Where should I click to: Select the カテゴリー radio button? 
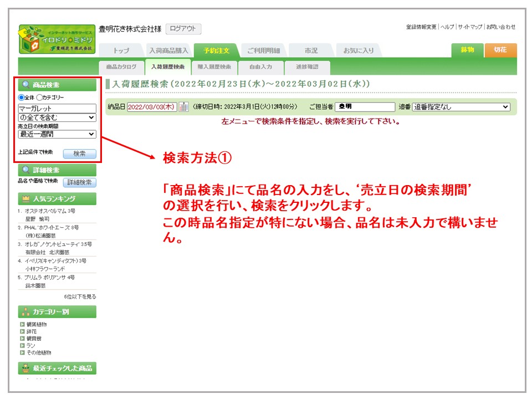pos(39,98)
